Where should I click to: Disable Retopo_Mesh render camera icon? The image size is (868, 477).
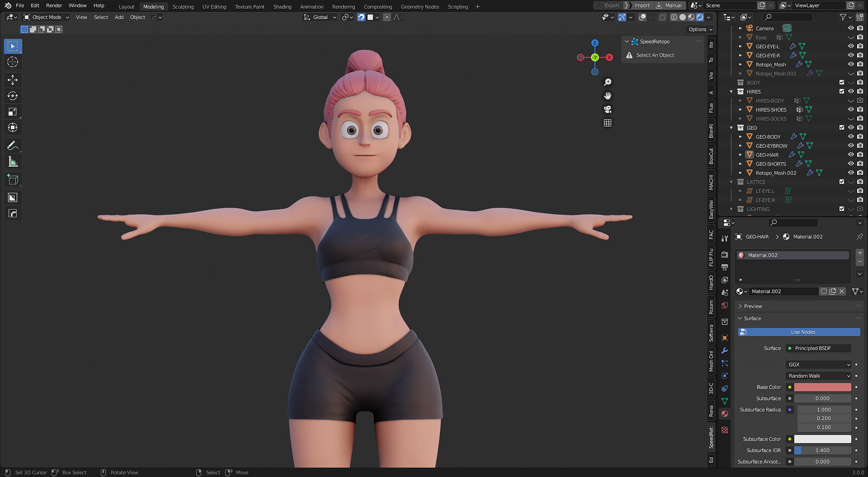860,65
